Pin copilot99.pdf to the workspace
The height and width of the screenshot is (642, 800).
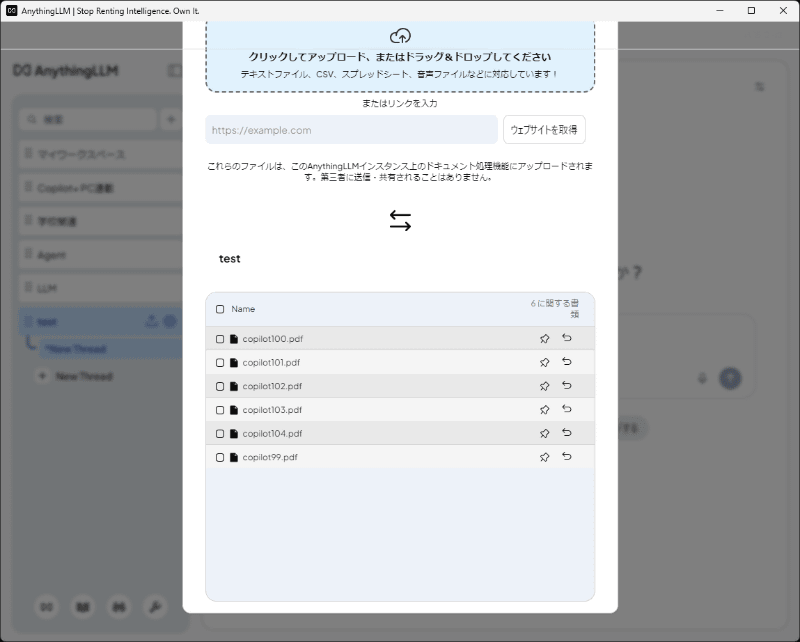coord(544,457)
